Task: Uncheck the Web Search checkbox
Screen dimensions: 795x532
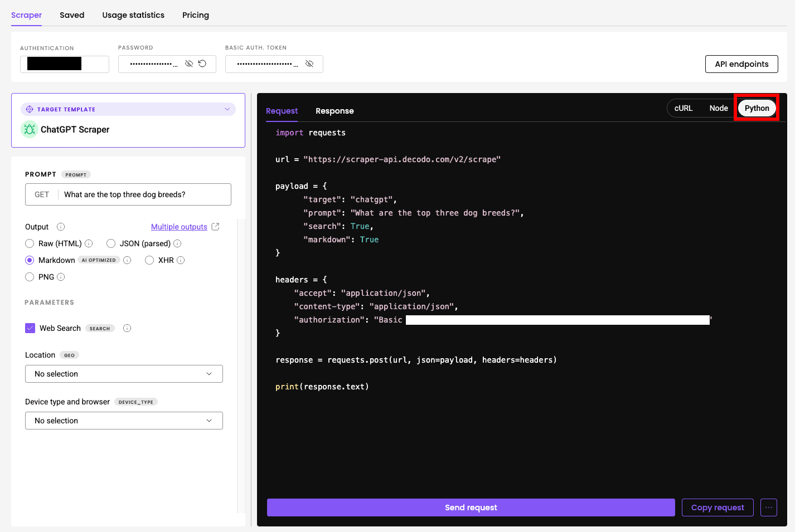Action: 30,328
